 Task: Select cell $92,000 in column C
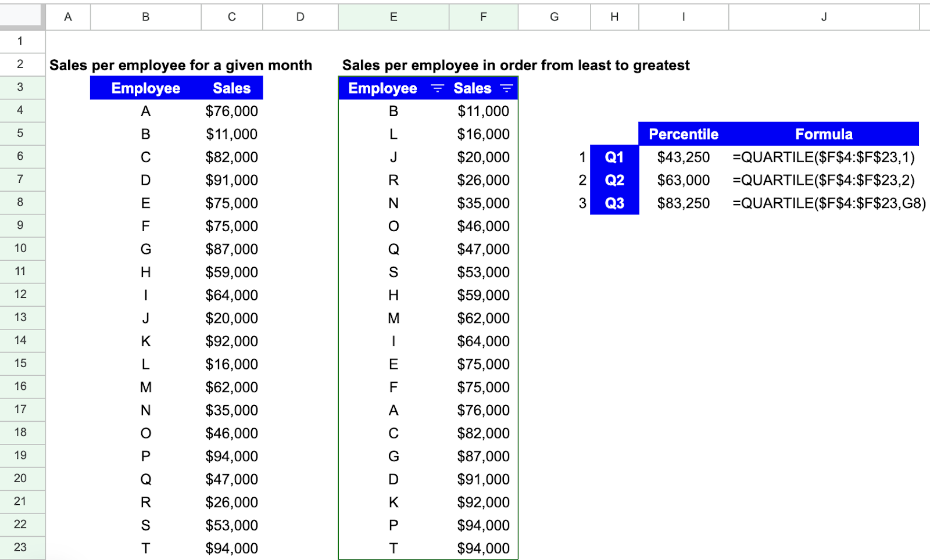(232, 341)
